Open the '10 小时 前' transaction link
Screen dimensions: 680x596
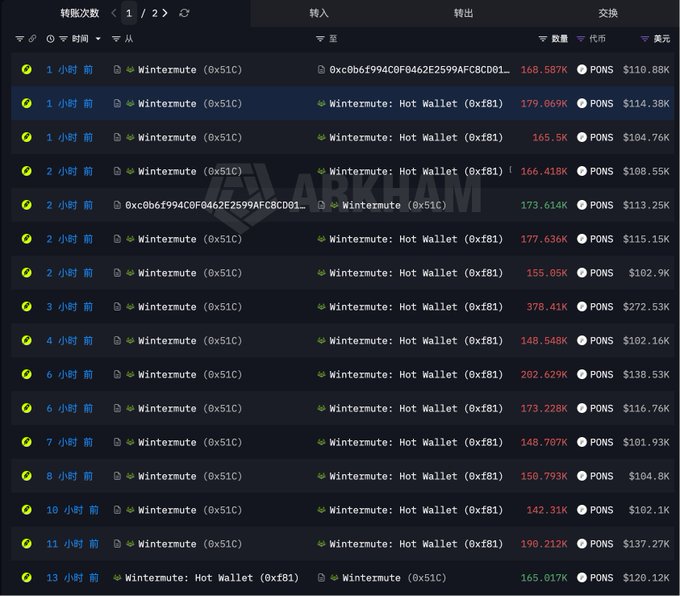pos(72,510)
